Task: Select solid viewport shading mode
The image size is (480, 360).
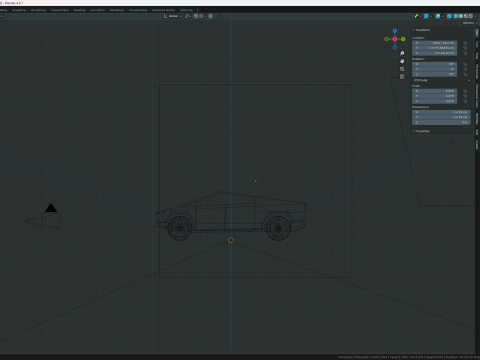Action: coord(461,16)
